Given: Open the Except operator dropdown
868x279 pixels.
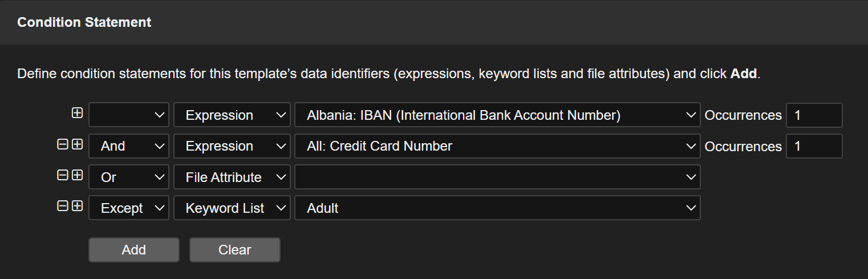Looking at the screenshot, I should pos(129,208).
